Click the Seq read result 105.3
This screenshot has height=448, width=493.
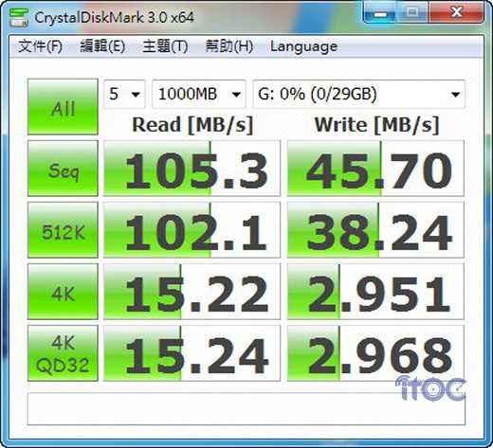pyautogui.click(x=192, y=168)
